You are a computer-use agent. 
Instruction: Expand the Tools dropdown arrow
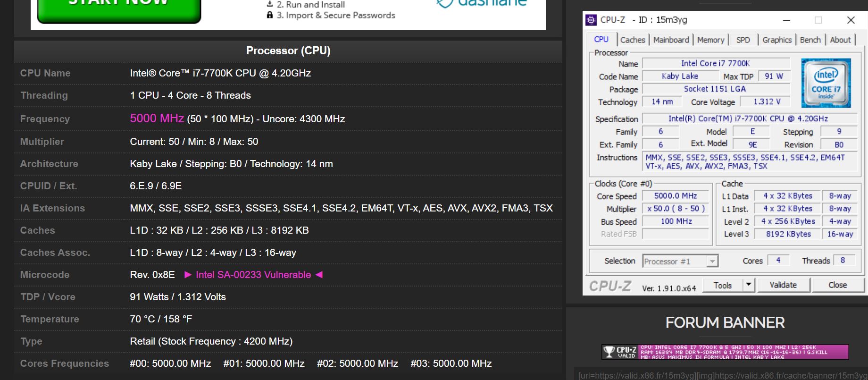coord(749,285)
